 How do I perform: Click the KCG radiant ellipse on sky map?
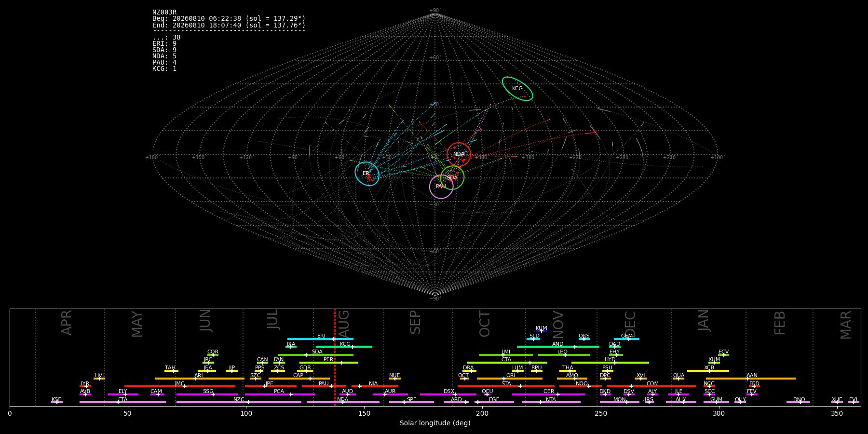517,89
